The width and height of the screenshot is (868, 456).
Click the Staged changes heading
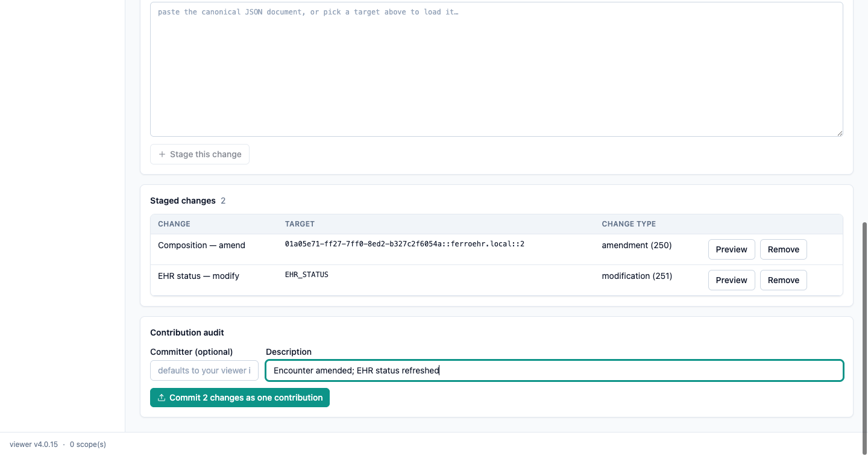coord(183,201)
